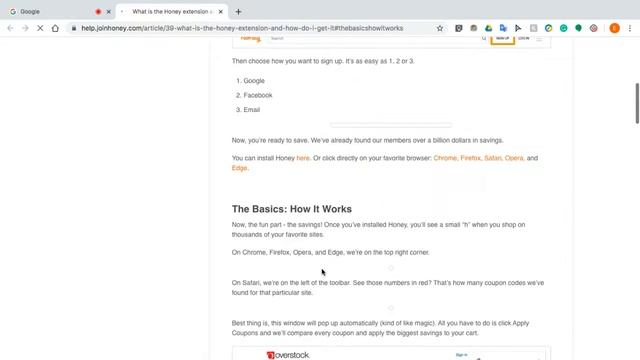Follow the 'here' install link
Screen dimensions: 640x360
point(303,158)
